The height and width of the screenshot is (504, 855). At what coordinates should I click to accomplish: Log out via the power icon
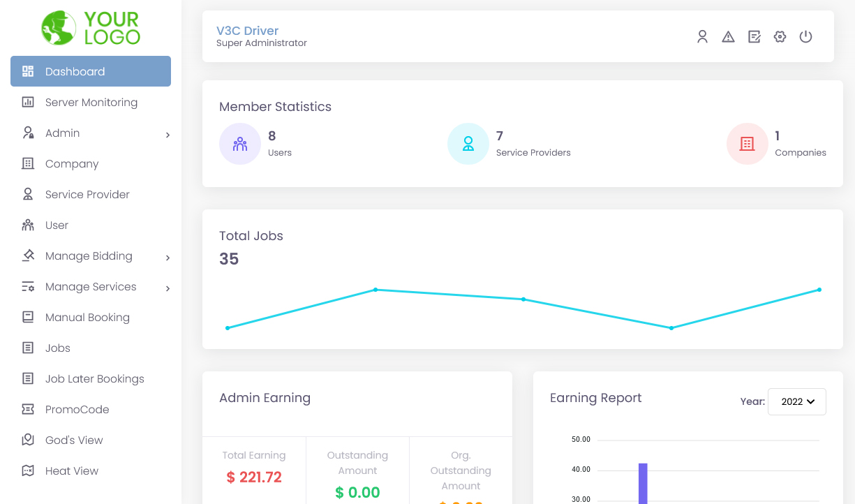pyautogui.click(x=805, y=36)
